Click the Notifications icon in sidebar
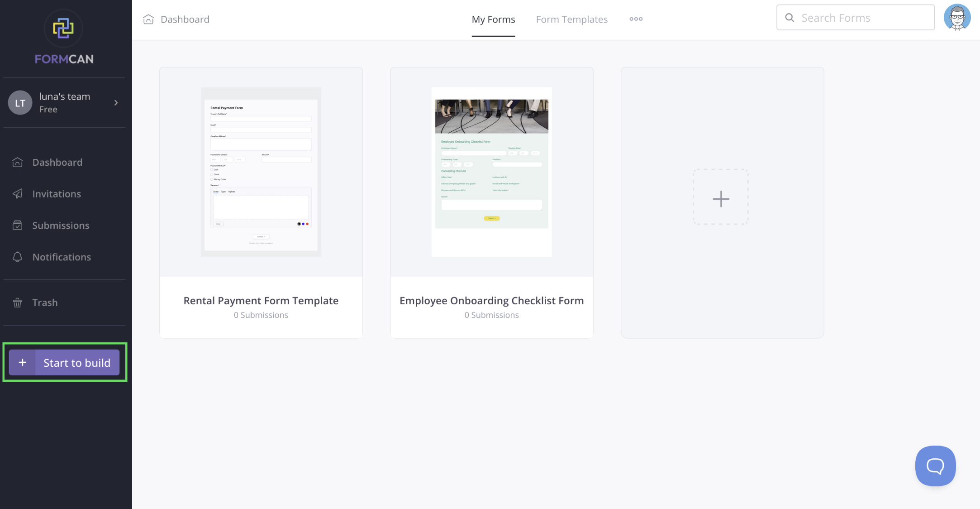The image size is (980, 509). pyautogui.click(x=17, y=257)
